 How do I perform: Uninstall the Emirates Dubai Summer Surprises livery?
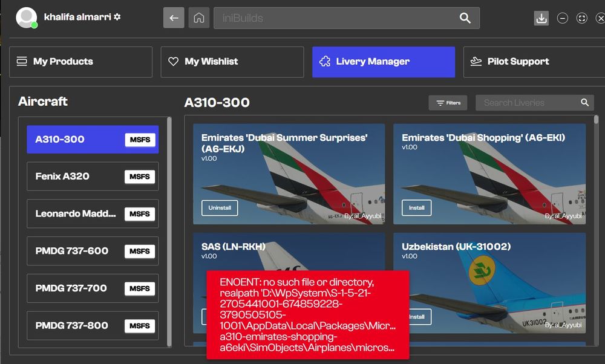[x=220, y=208]
